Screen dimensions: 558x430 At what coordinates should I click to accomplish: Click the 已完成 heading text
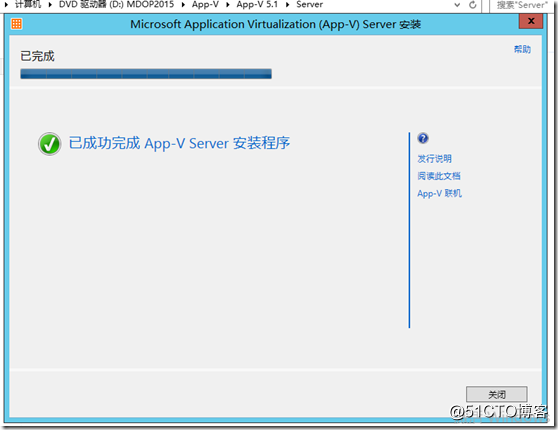[37, 56]
